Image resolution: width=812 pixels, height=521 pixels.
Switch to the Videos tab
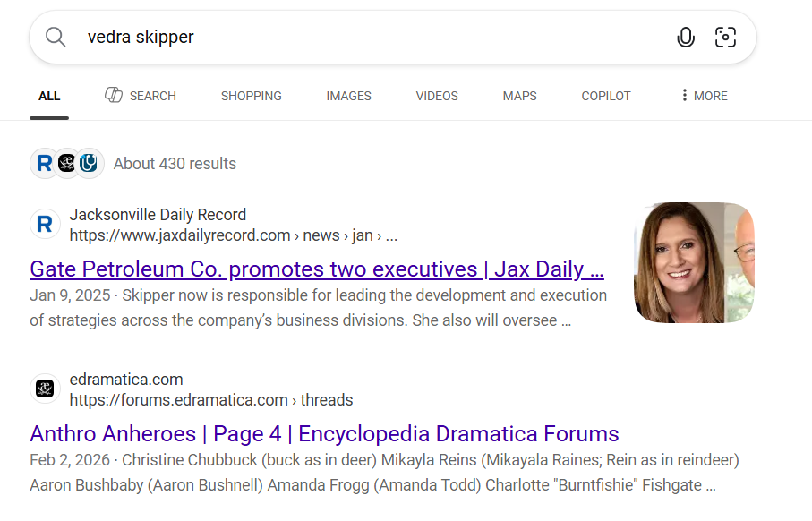(x=437, y=96)
